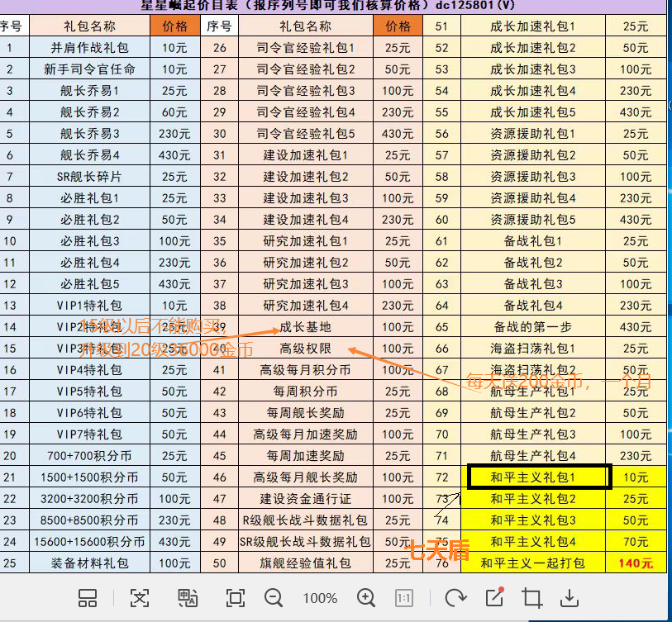Click the 海盗扫荡礼包1 cell
The width and height of the screenshot is (672, 622).
tap(532, 349)
